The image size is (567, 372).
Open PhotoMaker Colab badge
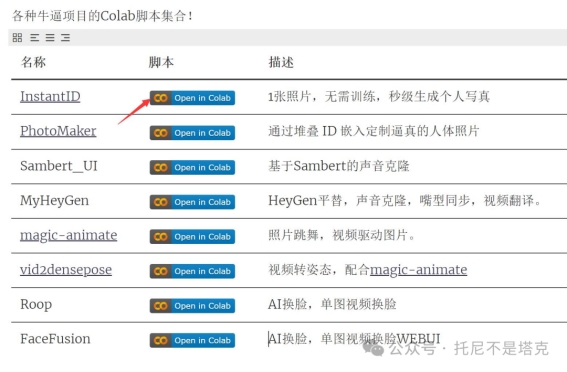click(x=192, y=133)
